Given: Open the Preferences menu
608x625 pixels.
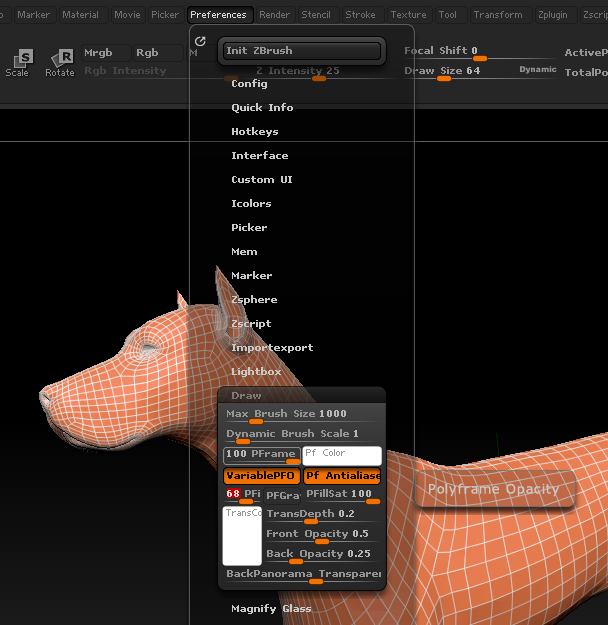Looking at the screenshot, I should click(218, 15).
